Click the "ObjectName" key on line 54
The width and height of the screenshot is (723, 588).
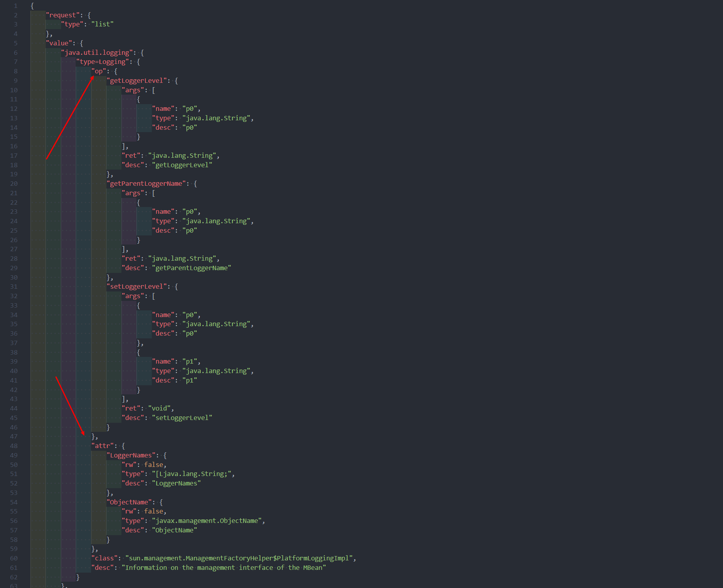pyautogui.click(x=129, y=502)
